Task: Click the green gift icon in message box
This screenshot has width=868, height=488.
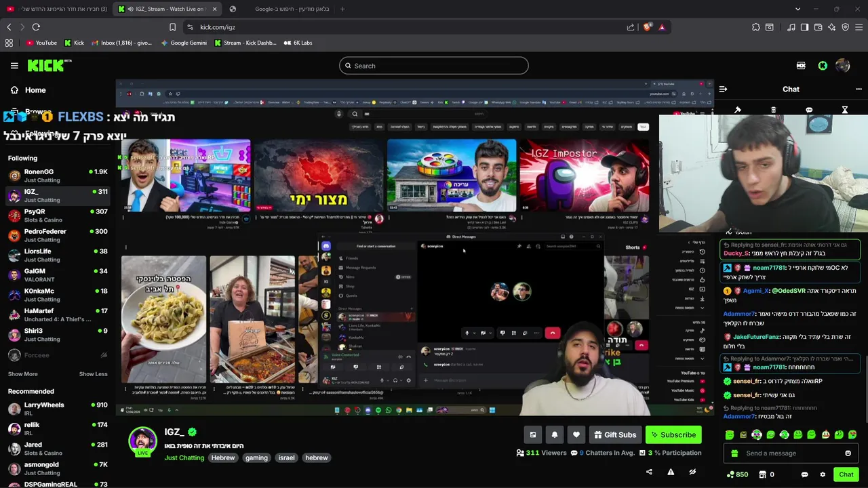Action: [734, 453]
